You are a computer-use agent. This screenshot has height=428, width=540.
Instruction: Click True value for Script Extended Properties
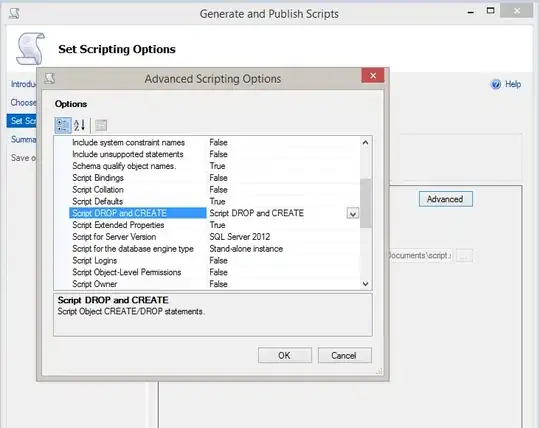(x=217, y=225)
